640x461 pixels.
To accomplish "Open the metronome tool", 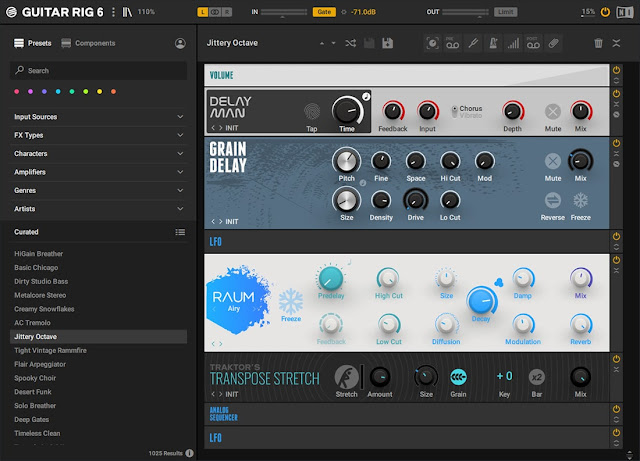I will click(492, 43).
